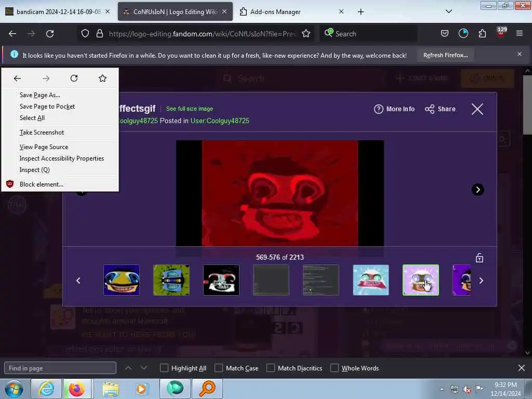This screenshot has height=399, width=532.
Task: View site security via padlock icon
Action: coord(99,34)
